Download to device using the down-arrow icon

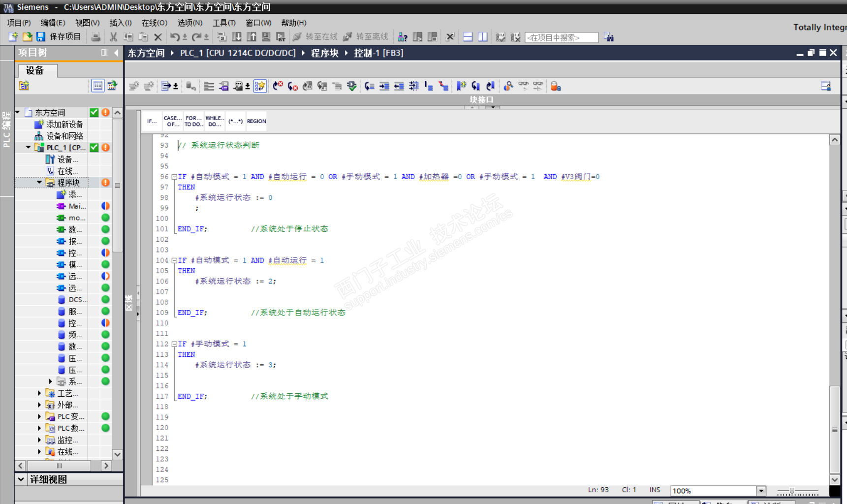tap(237, 37)
